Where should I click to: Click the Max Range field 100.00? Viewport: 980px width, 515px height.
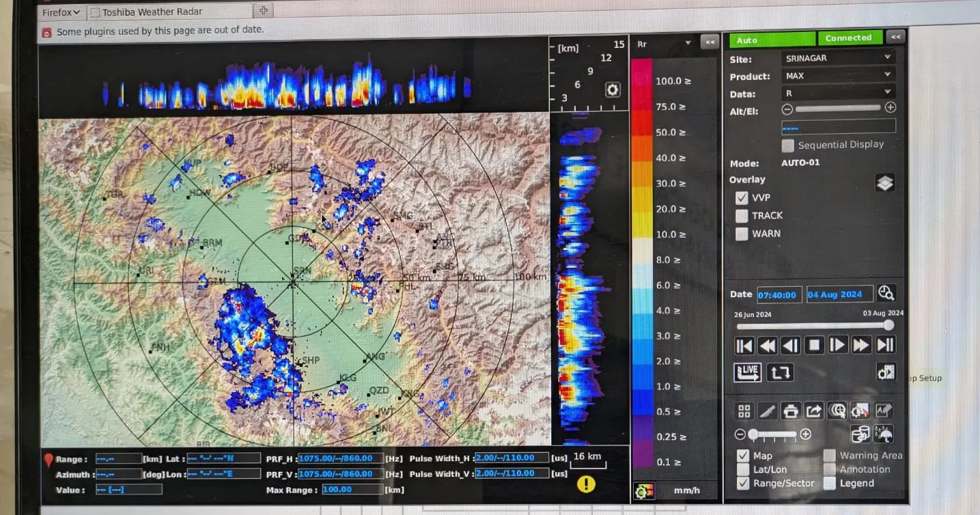click(x=352, y=489)
